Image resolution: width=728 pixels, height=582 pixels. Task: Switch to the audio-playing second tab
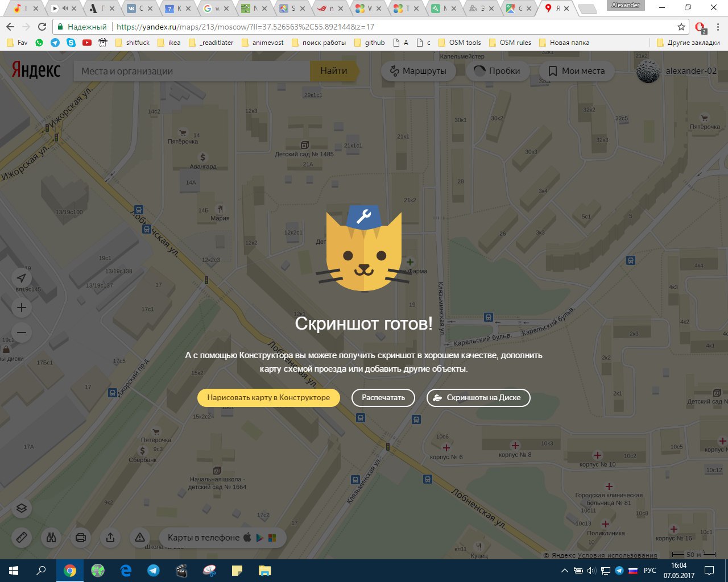pos(64,9)
